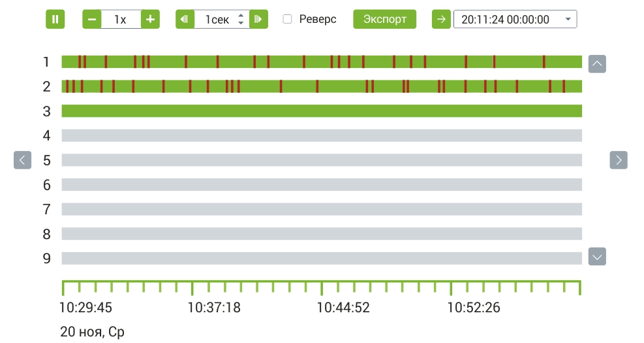644x343 pixels.
Task: Step one frame forward
Action: (x=258, y=19)
